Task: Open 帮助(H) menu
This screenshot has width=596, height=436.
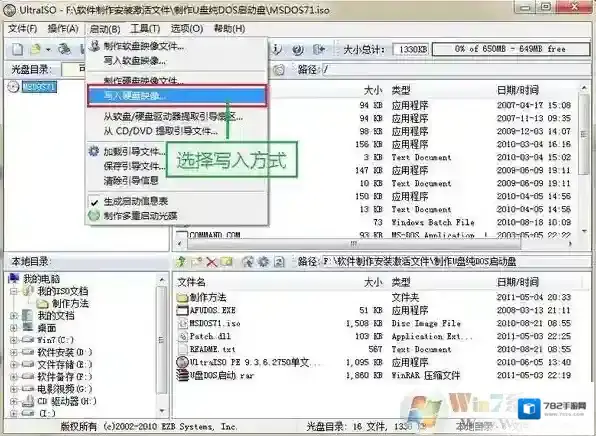Action: [x=229, y=29]
